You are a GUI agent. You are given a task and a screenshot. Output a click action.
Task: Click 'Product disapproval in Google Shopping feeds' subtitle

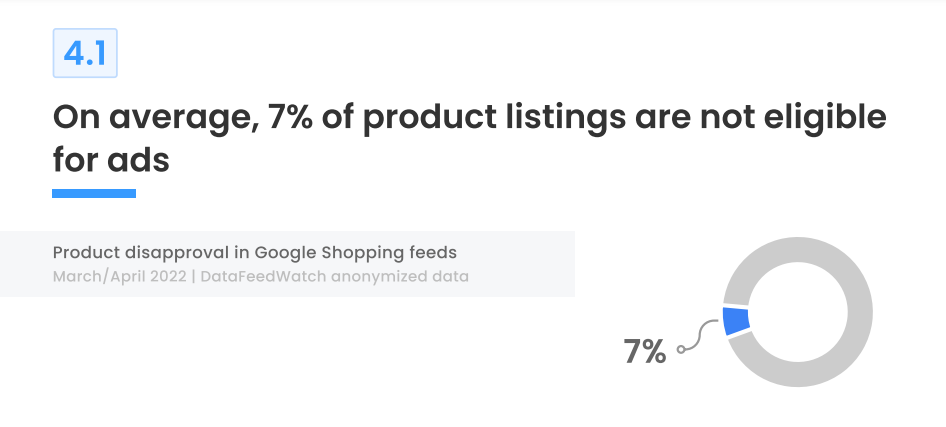point(255,252)
